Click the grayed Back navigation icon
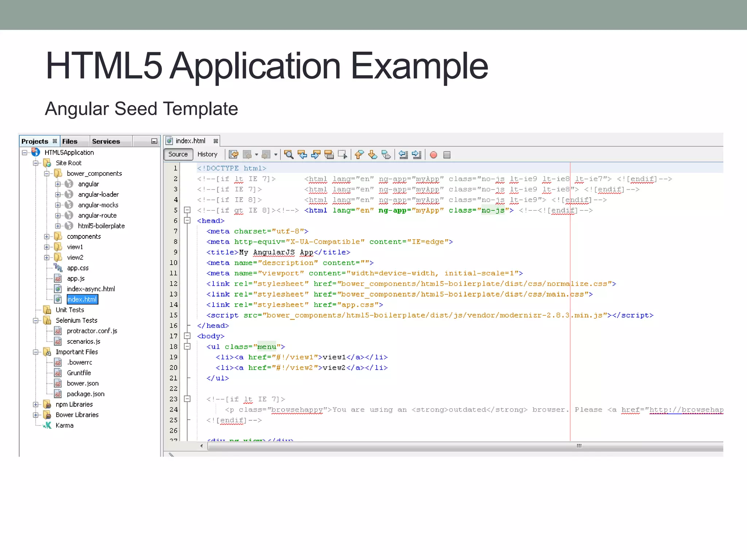 click(248, 155)
